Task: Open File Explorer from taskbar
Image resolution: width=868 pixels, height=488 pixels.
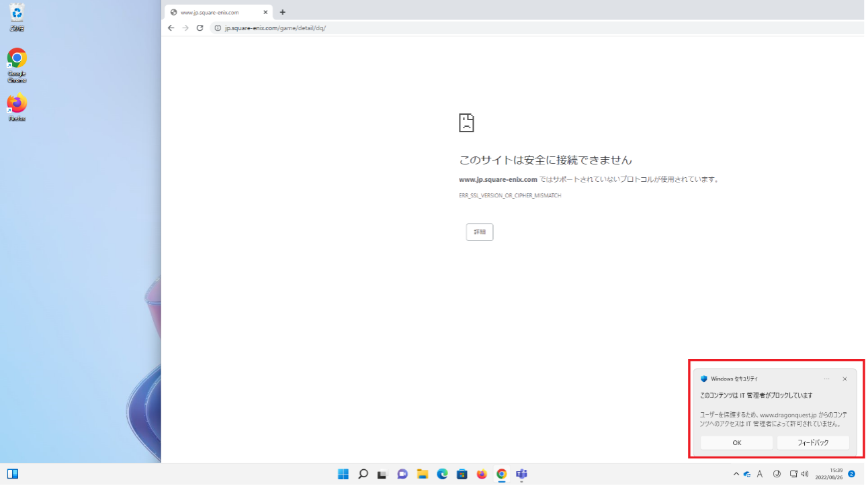Action: (x=422, y=474)
